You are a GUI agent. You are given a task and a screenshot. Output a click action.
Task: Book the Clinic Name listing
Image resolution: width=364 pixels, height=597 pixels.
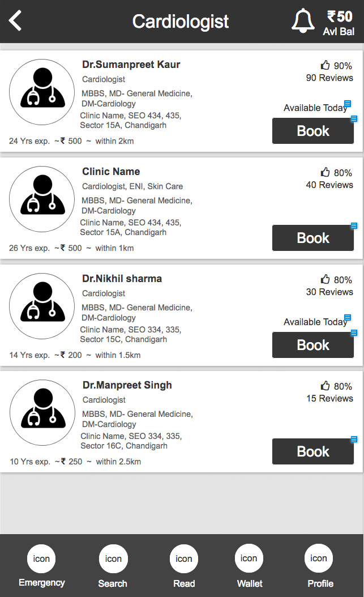(313, 238)
